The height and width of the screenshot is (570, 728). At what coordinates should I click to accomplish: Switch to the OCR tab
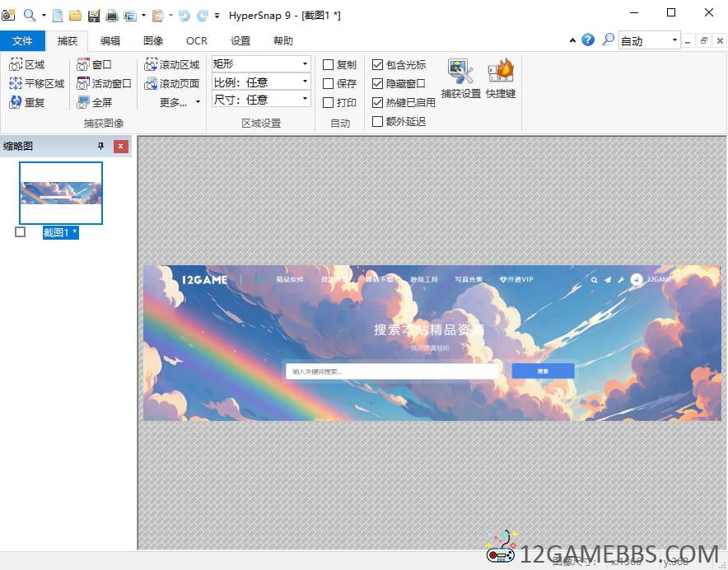click(x=197, y=41)
